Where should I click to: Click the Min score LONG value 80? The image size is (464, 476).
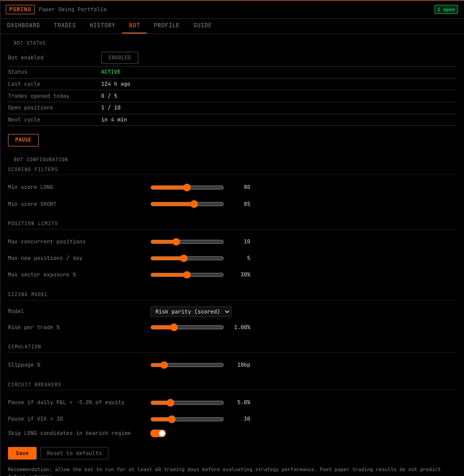coord(247,187)
